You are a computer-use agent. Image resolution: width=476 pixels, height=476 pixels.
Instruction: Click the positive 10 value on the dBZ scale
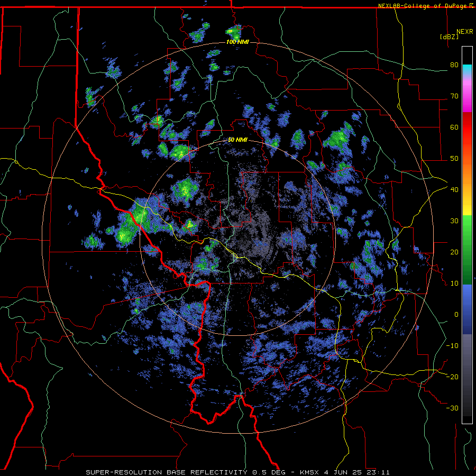(454, 283)
